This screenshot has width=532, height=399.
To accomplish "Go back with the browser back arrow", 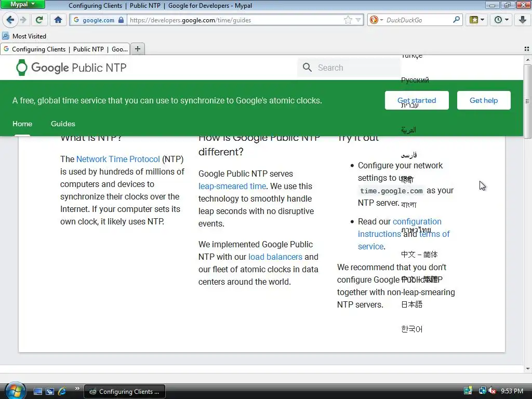I will (10, 20).
